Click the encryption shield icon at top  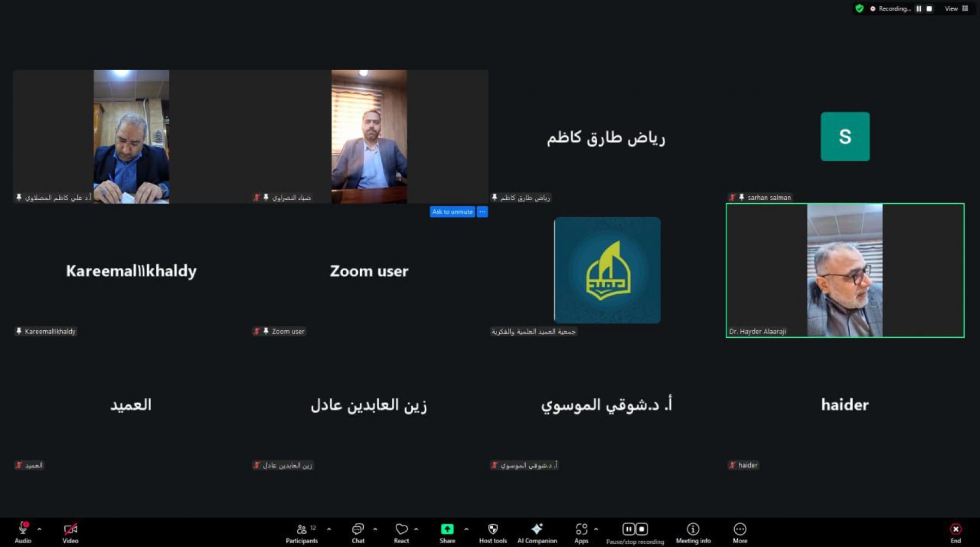coord(859,9)
